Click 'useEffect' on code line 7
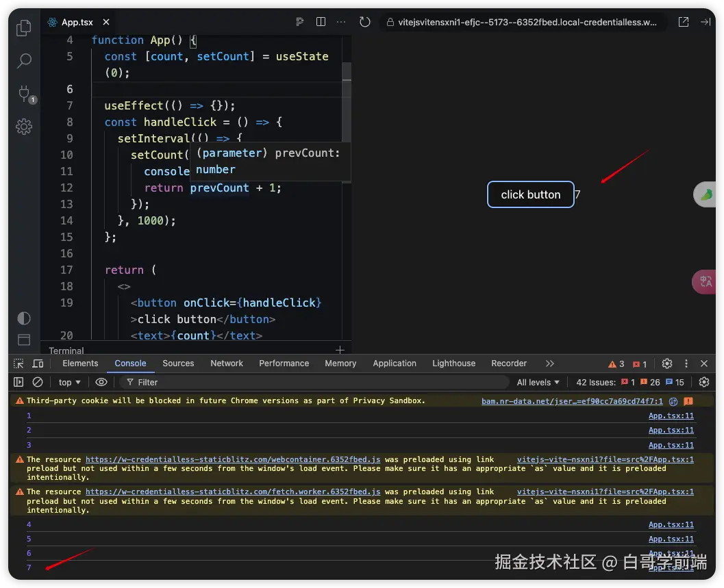 coord(134,105)
